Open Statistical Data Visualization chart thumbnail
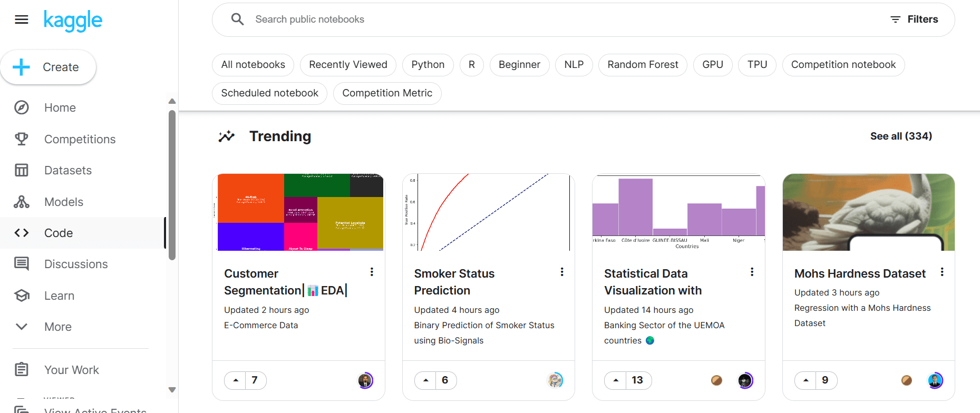 coord(678,212)
